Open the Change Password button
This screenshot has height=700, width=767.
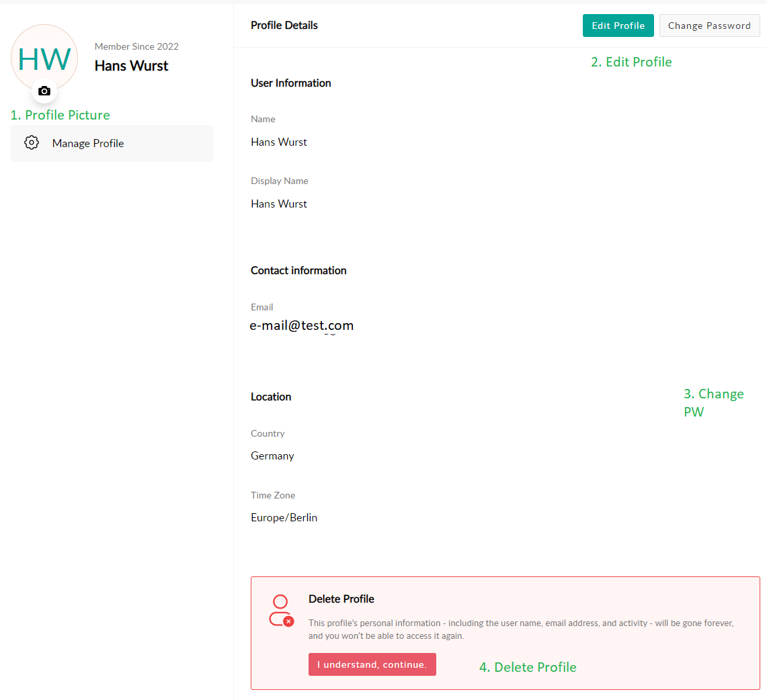click(709, 26)
